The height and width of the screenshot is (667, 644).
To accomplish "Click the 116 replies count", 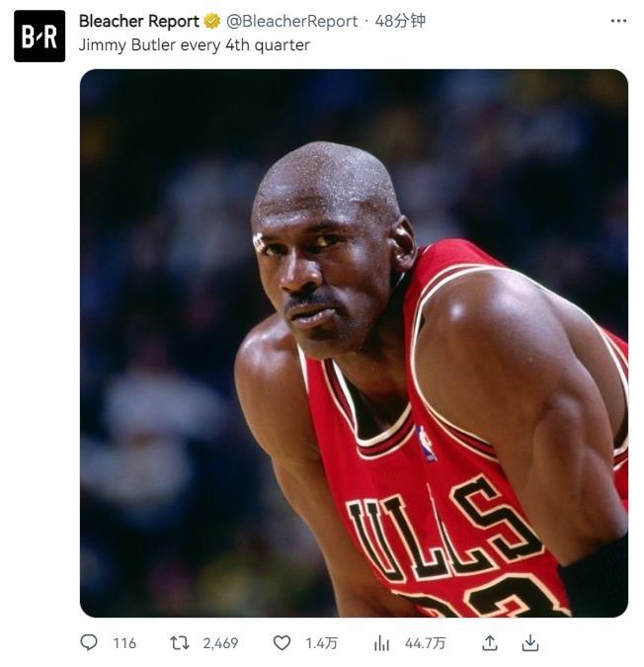I will pyautogui.click(x=124, y=642).
